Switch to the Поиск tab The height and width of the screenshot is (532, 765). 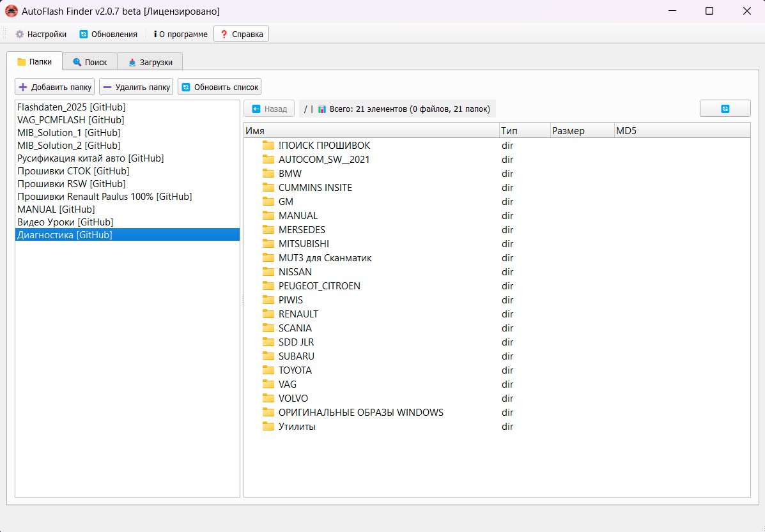89,62
